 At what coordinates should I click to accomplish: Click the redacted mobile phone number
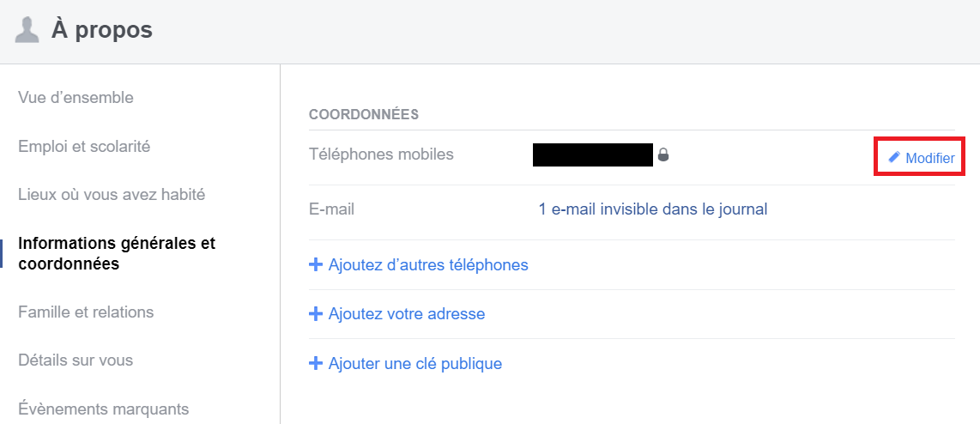click(x=593, y=155)
